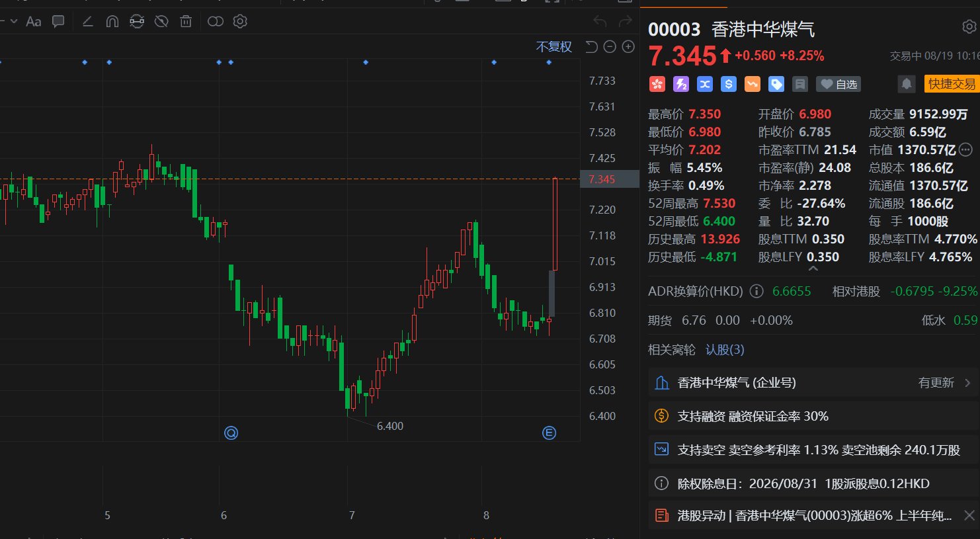The image size is (980, 539).
Task: Dismiss the 港股异动 news row
Action: click(969, 515)
